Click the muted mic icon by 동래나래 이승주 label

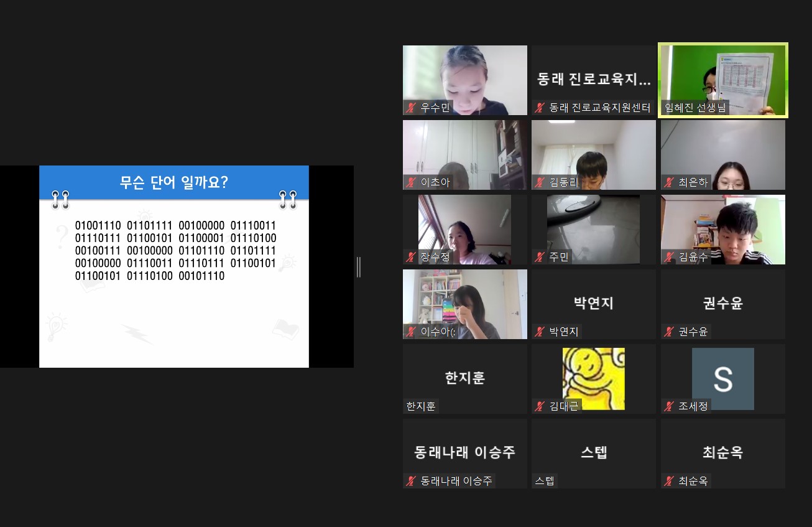[411, 481]
